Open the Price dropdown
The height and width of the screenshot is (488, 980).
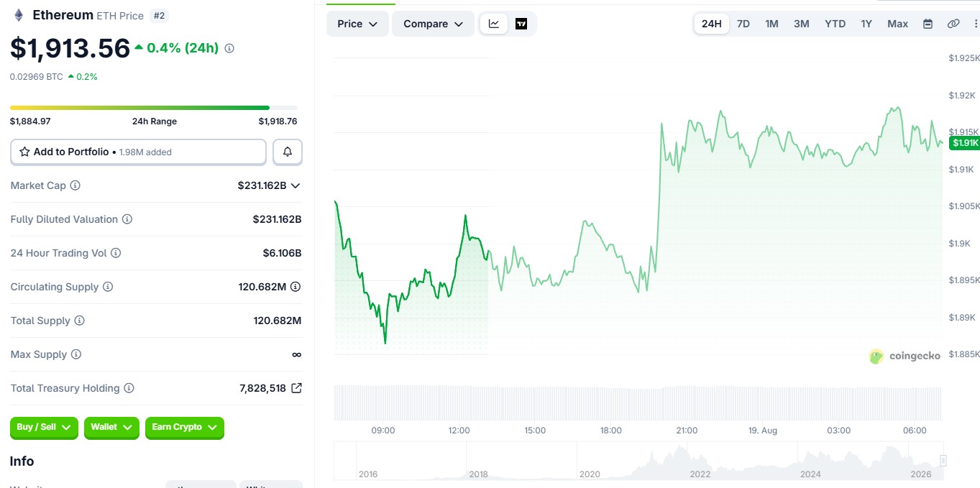point(357,24)
